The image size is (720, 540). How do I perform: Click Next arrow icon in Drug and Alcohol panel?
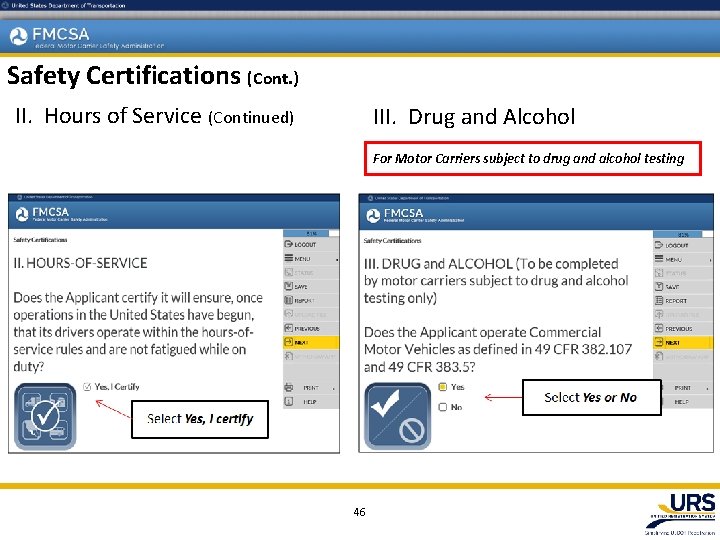click(x=658, y=342)
